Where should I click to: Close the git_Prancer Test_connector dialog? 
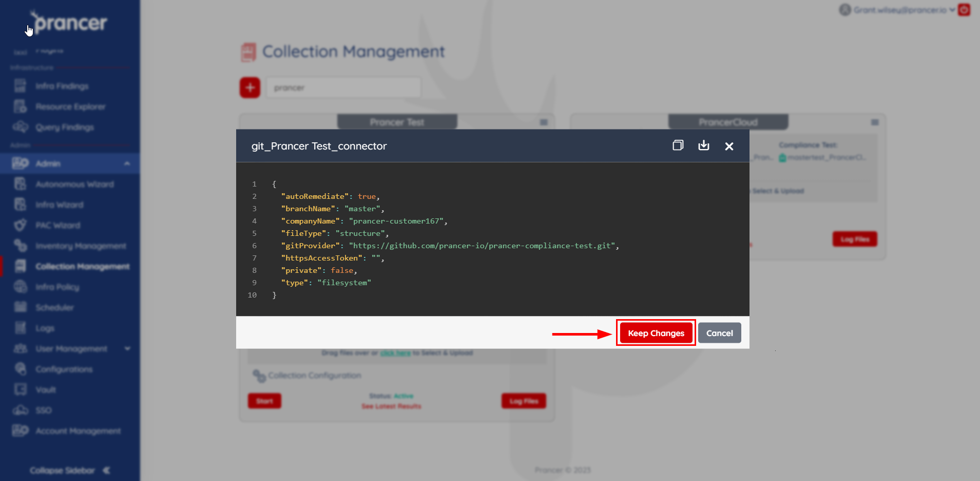[x=729, y=146]
